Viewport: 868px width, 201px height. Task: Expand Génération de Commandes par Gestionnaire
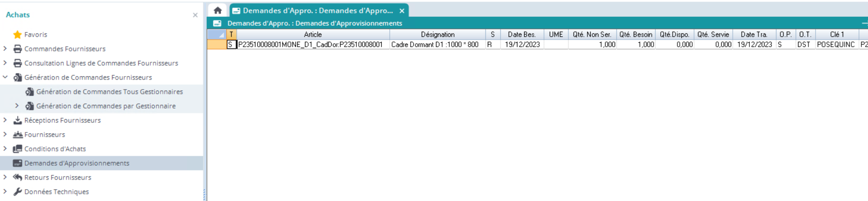click(17, 106)
